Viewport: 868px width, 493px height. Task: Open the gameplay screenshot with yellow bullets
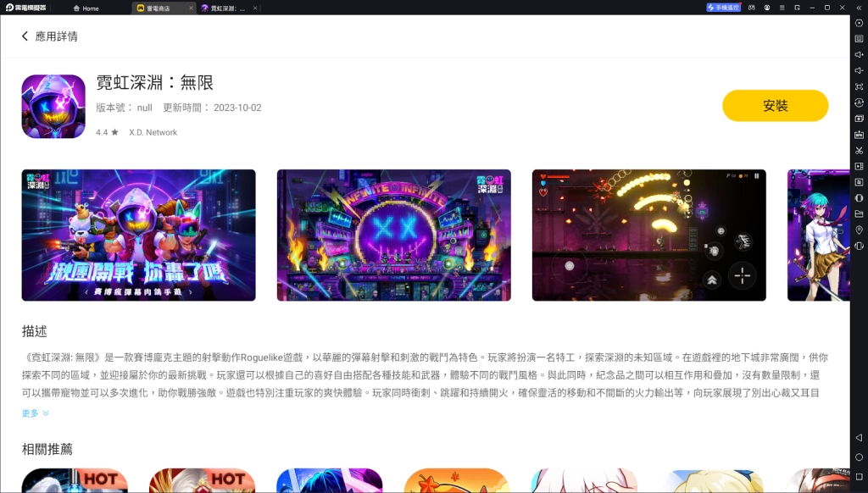[648, 235]
